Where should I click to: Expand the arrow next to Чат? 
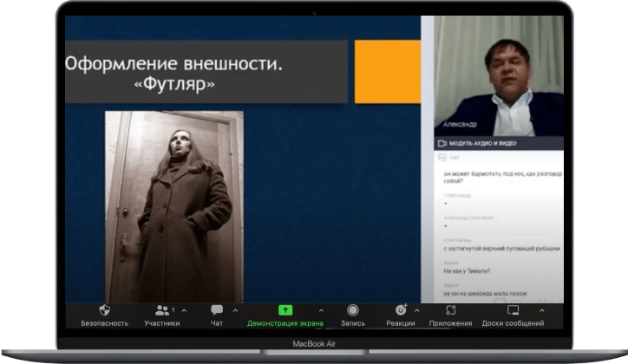(x=235, y=309)
